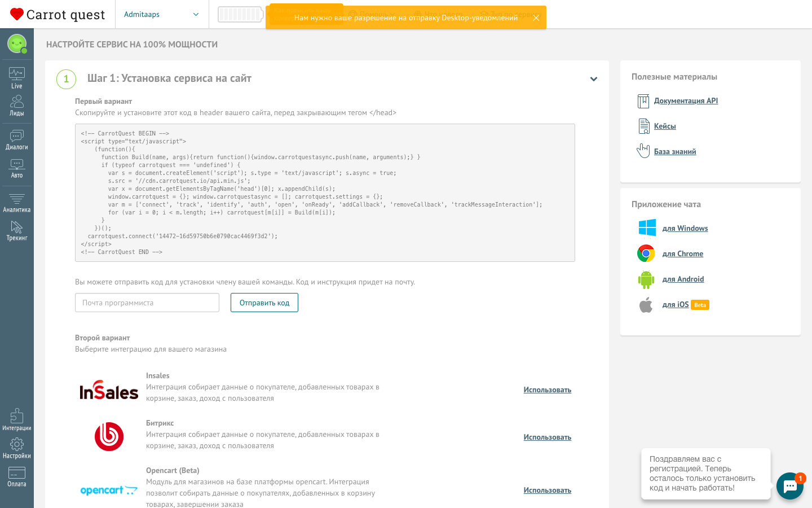Open the База знаний link

point(675,152)
